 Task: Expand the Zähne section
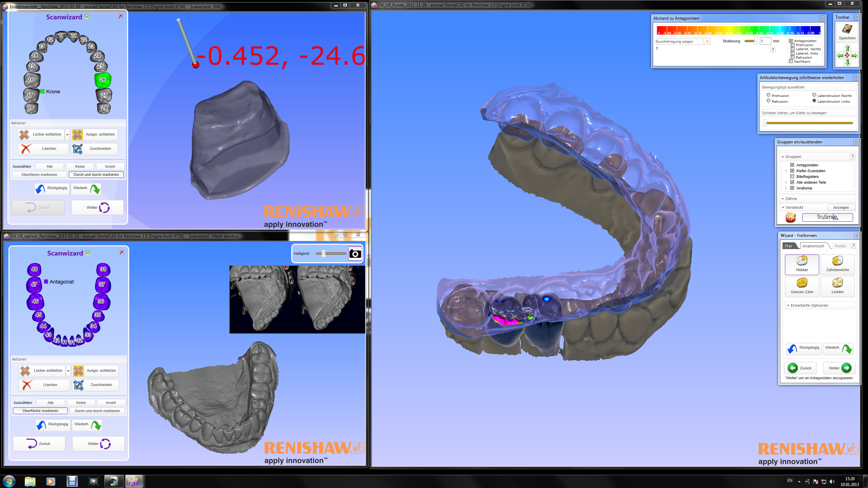pyautogui.click(x=791, y=199)
